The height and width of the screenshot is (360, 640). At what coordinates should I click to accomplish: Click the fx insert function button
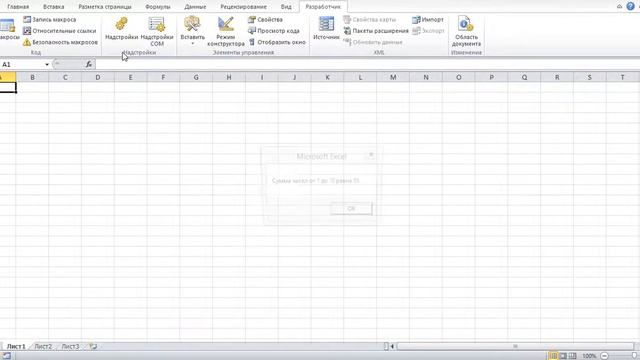click(x=89, y=64)
